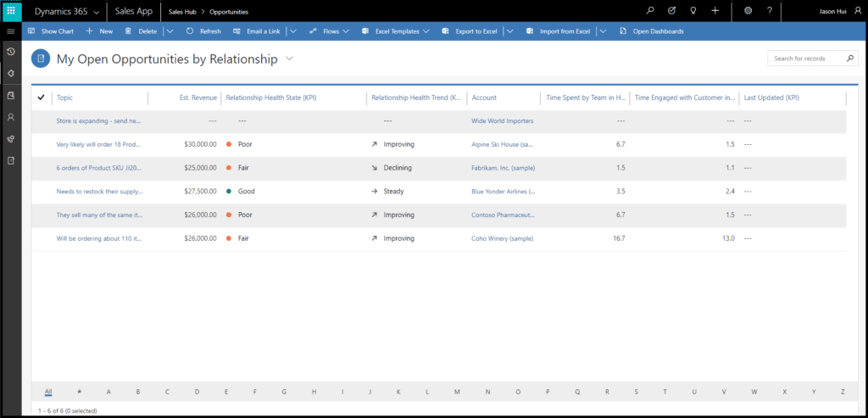Click Open Dashboards in the command bar
868x418 pixels.
[x=651, y=31]
